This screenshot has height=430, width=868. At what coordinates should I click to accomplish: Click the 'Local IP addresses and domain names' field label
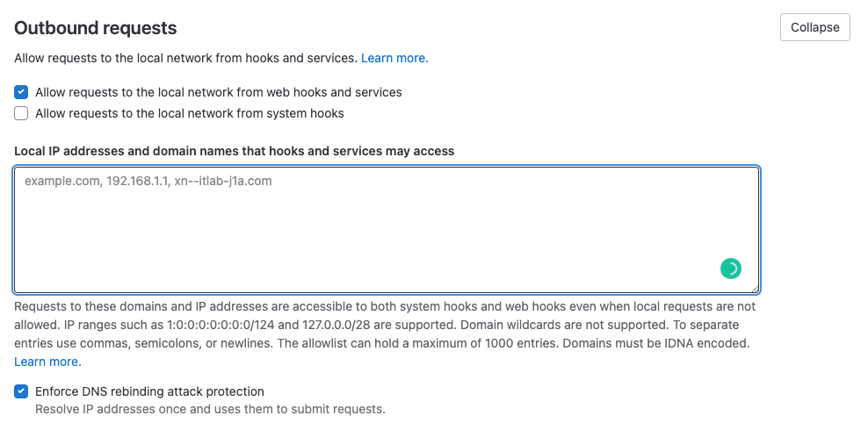click(x=235, y=151)
